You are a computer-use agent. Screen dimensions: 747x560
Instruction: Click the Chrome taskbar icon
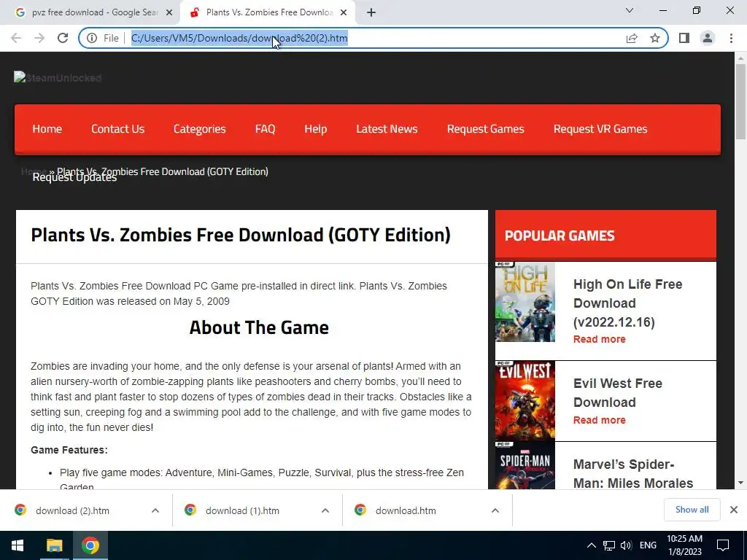[90, 545]
